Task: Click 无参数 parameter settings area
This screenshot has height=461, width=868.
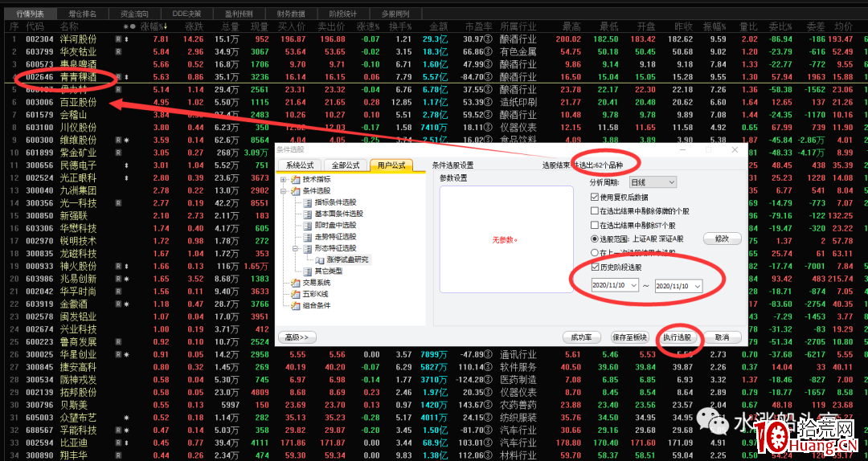Action: pyautogui.click(x=506, y=239)
